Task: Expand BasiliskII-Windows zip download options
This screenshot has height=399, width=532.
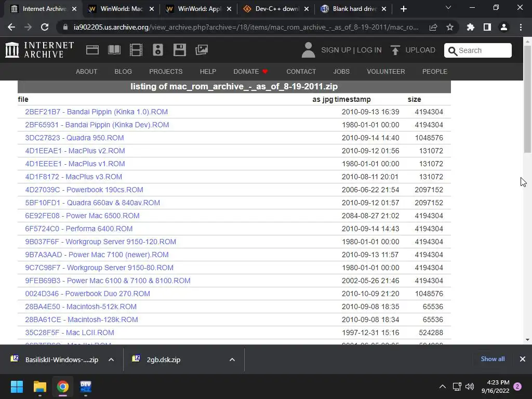Action: [x=111, y=360]
